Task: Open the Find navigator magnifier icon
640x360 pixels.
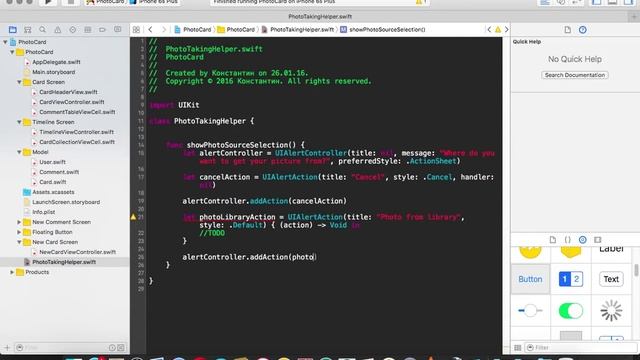Action: pyautogui.click(x=42, y=30)
